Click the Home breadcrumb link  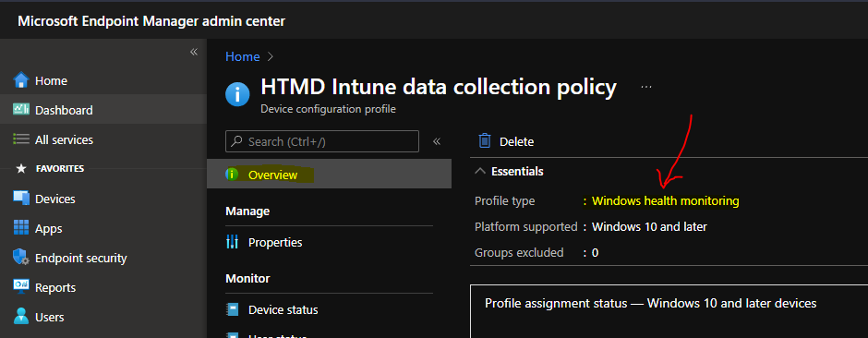(x=243, y=56)
